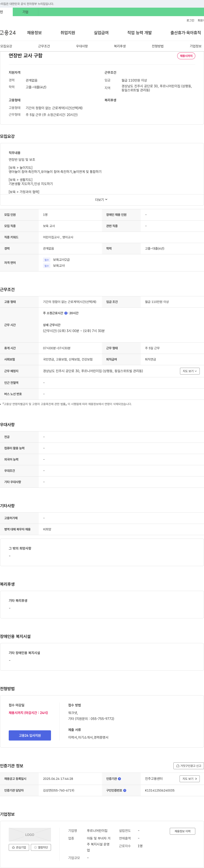The image size is (204, 868).
Task: Apply with 고용24 입사지원 button
Action: click(x=30, y=735)
